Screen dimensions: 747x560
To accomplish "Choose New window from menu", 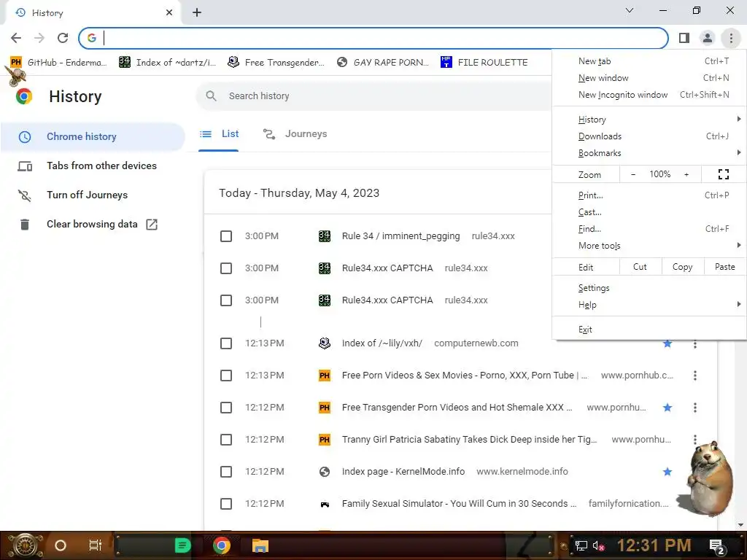I will pos(649,78).
